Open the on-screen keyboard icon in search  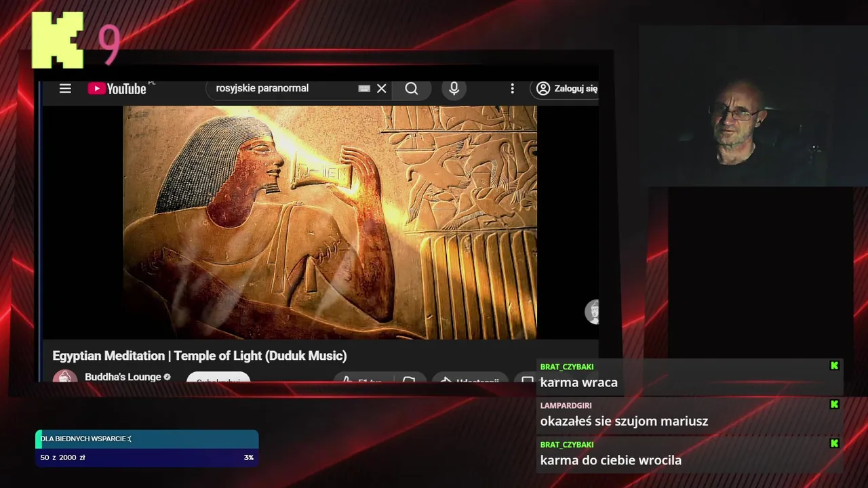click(x=364, y=88)
